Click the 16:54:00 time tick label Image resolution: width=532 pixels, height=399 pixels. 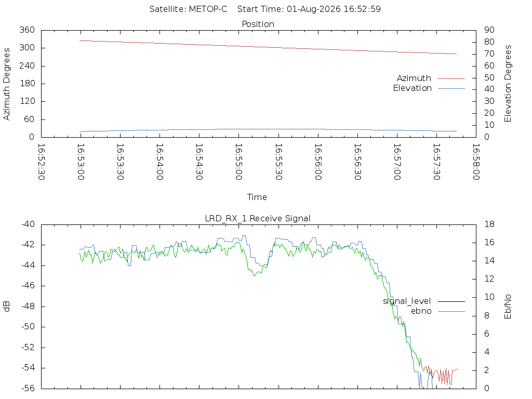click(x=160, y=162)
